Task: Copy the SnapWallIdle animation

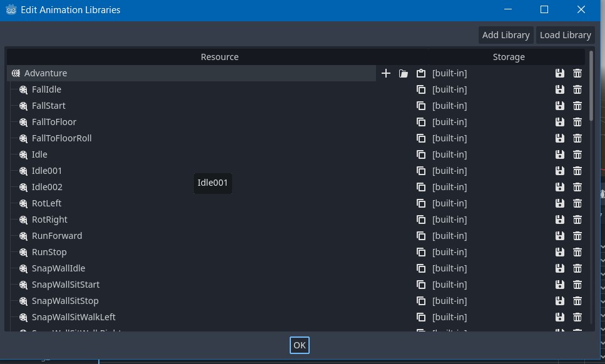Action: coord(420,268)
